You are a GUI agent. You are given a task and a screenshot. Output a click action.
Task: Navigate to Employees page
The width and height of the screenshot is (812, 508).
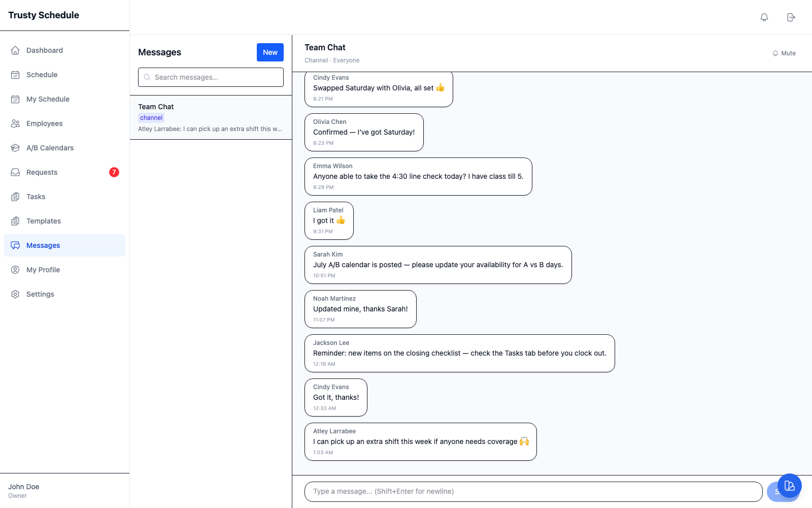[64, 123]
